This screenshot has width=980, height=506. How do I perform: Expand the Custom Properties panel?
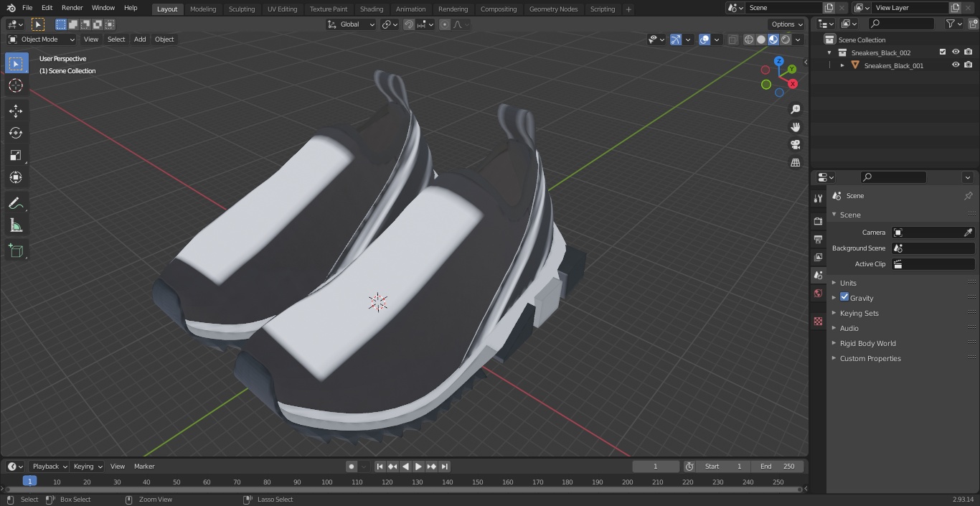(x=870, y=358)
